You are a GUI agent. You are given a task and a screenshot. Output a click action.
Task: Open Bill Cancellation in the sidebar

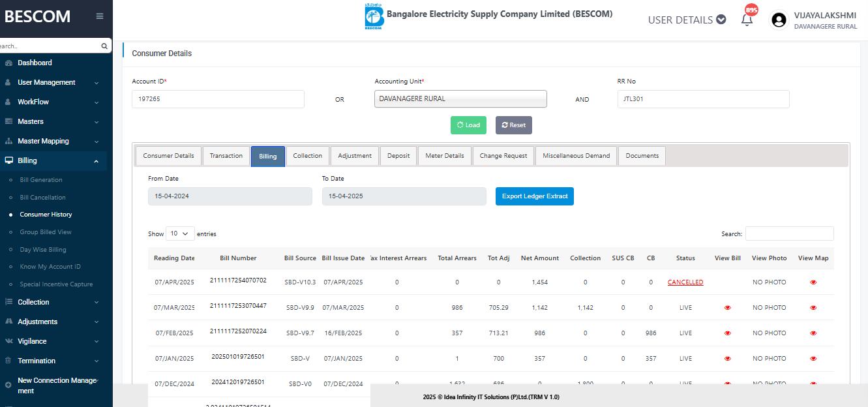(x=43, y=198)
